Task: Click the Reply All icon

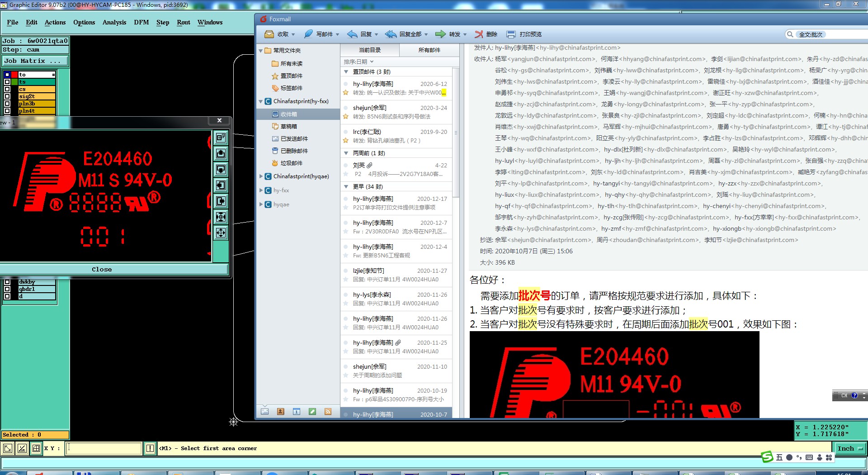Action: 391,34
